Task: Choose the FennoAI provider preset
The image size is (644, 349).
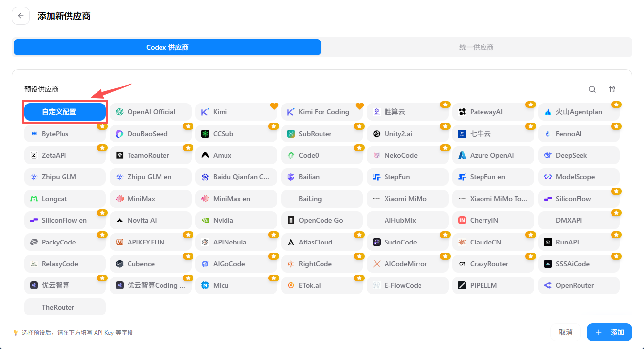Action: point(579,134)
